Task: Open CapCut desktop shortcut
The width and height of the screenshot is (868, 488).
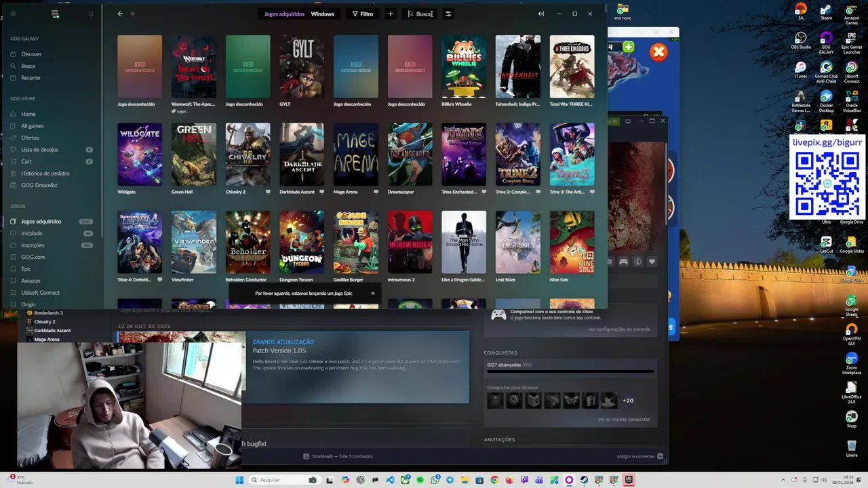Action: 826,245
